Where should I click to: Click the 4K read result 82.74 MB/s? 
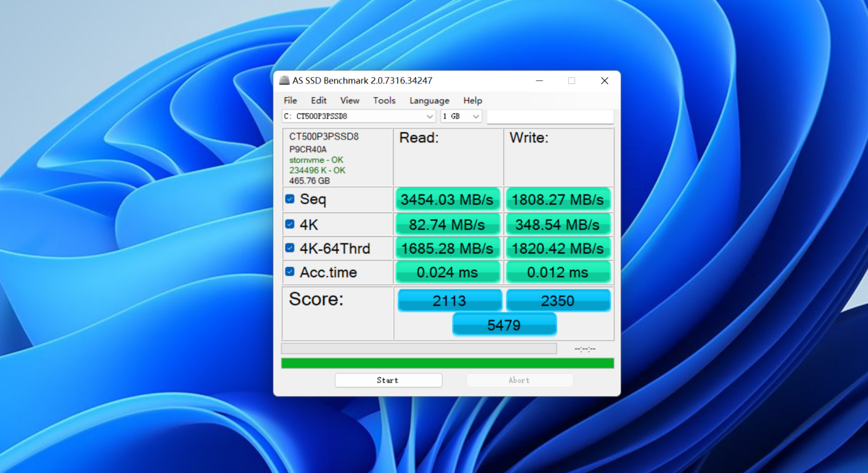(447, 225)
